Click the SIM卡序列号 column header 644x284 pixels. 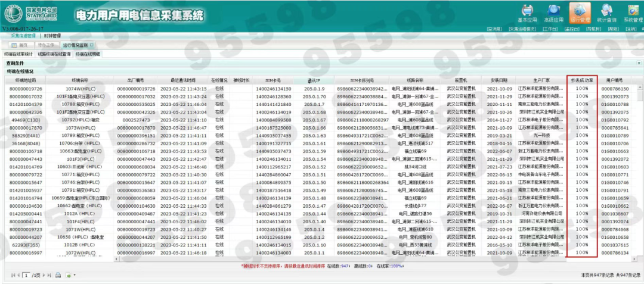(362, 80)
